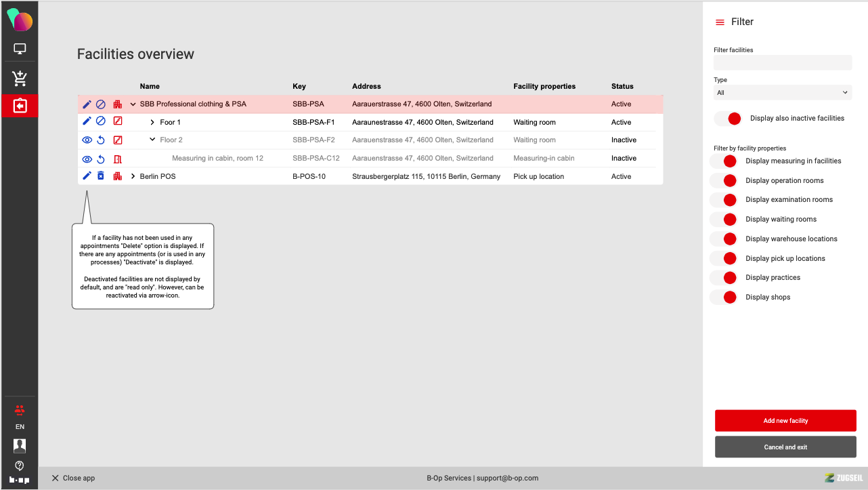Open the Filter hamburger menu

[720, 22]
